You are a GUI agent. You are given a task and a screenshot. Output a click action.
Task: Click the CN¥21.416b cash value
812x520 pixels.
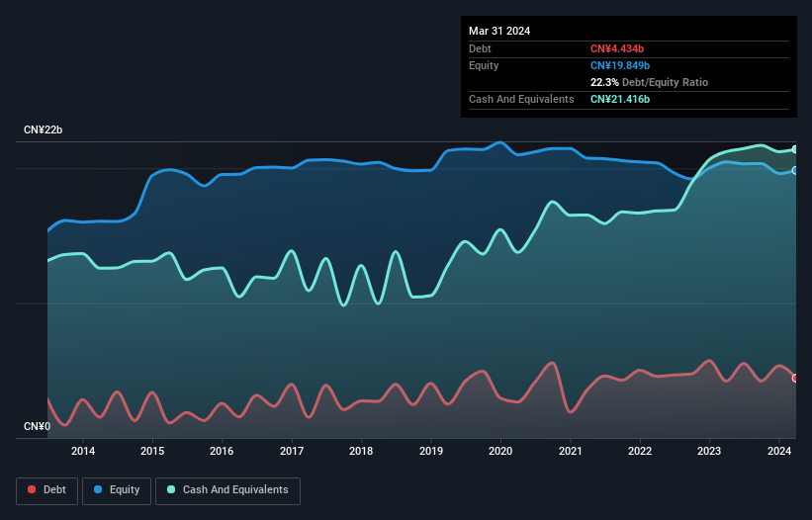pyautogui.click(x=620, y=99)
